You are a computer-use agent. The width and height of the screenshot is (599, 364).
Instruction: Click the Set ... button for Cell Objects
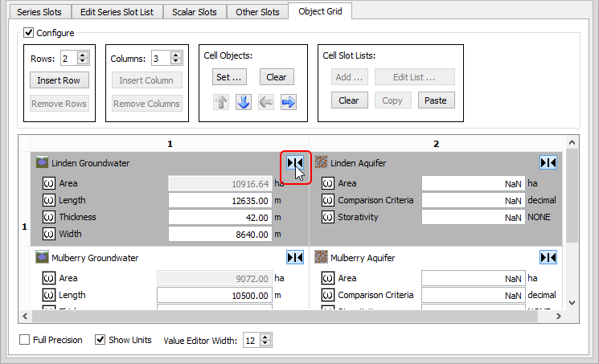(228, 77)
